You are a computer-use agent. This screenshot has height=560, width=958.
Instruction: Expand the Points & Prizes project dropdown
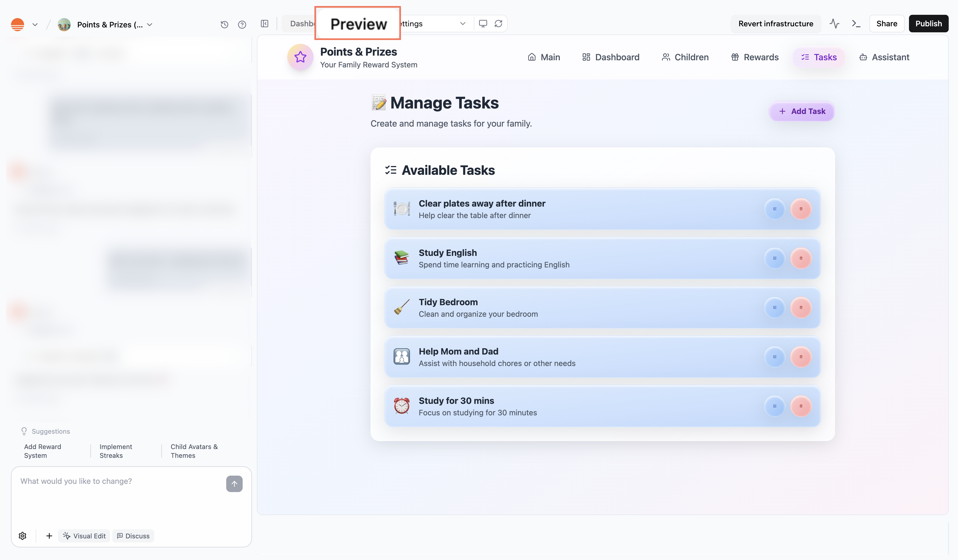coord(150,24)
